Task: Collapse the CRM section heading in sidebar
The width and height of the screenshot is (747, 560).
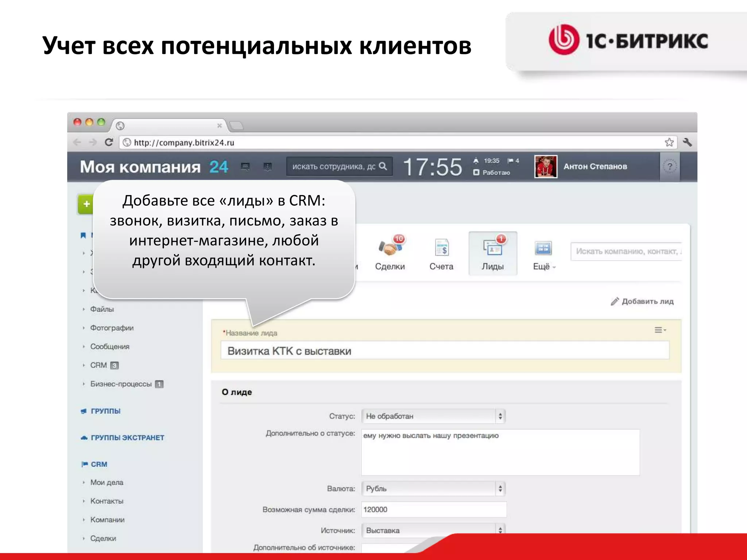Action: pos(99,464)
